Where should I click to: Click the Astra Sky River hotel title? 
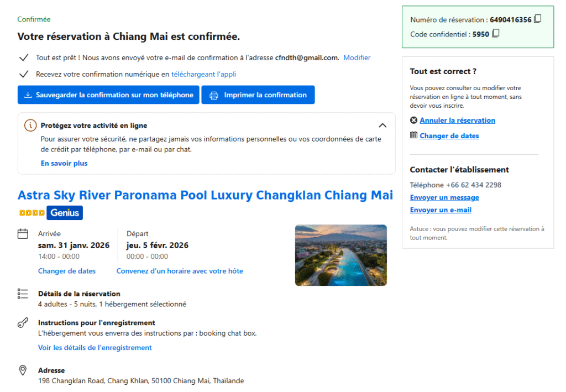click(205, 195)
